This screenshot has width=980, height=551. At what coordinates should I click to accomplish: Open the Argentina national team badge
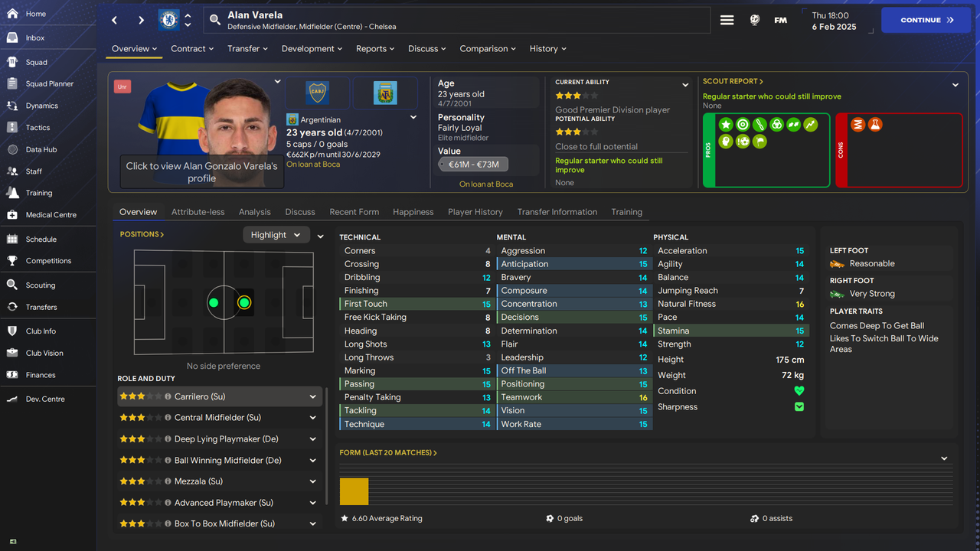385,93
